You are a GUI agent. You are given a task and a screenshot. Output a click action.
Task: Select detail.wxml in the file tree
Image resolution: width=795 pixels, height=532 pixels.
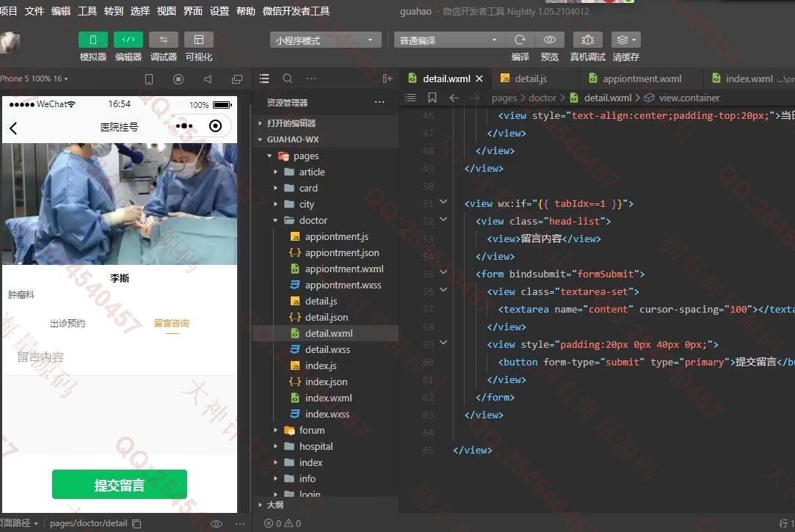tap(324, 333)
